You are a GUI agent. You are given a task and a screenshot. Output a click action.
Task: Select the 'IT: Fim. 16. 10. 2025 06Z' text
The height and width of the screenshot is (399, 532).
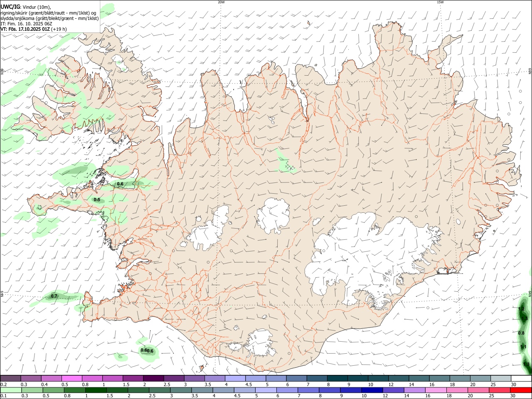tap(27, 24)
